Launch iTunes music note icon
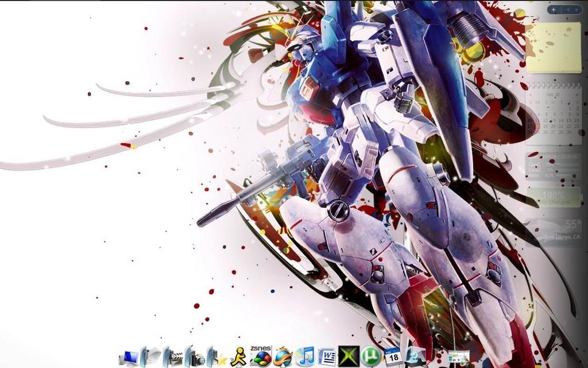This screenshot has width=588, height=368. pos(304,356)
